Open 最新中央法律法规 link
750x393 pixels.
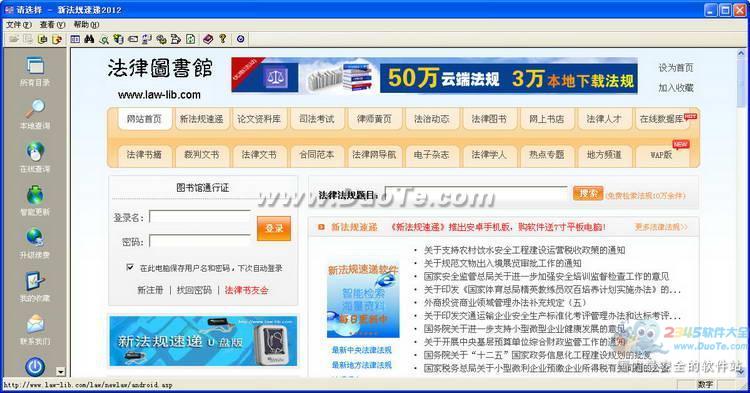click(362, 350)
